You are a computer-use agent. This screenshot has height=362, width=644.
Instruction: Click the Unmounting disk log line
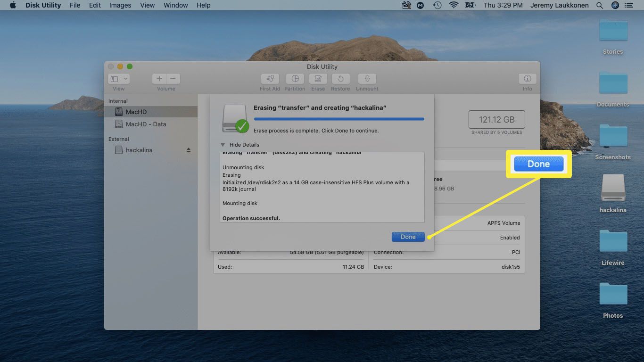[x=243, y=167]
